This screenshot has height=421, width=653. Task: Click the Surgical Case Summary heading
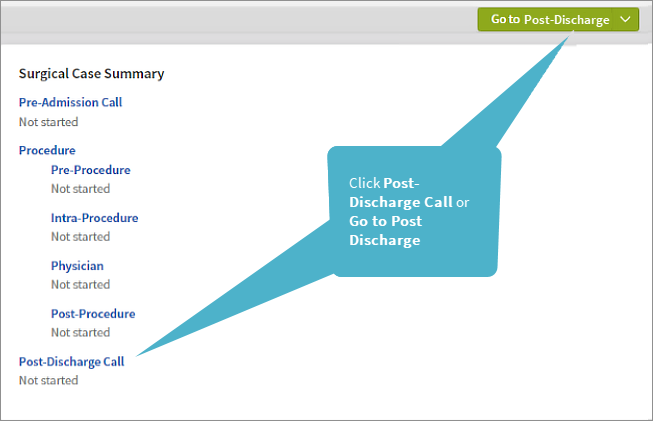[91, 73]
